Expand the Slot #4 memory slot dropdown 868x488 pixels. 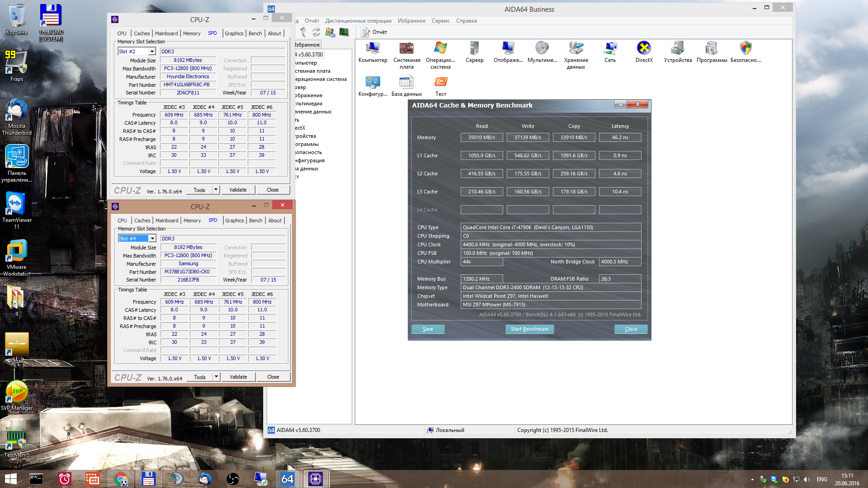point(152,239)
